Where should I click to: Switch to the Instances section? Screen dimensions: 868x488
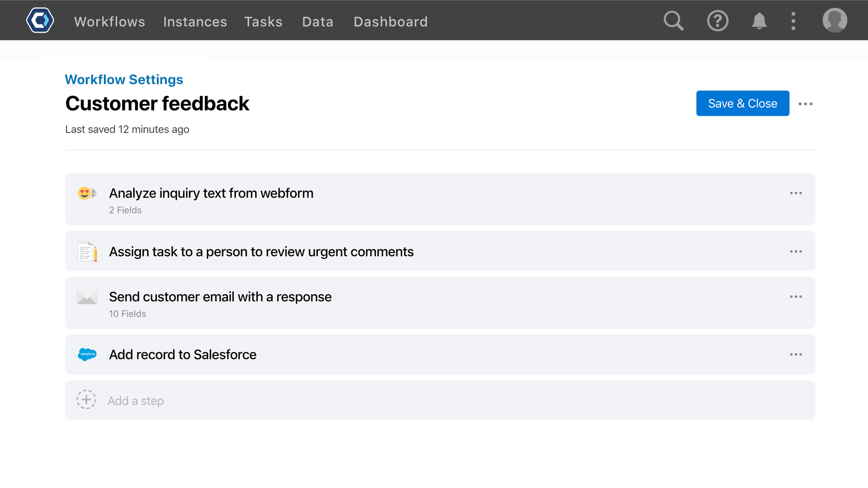(195, 21)
